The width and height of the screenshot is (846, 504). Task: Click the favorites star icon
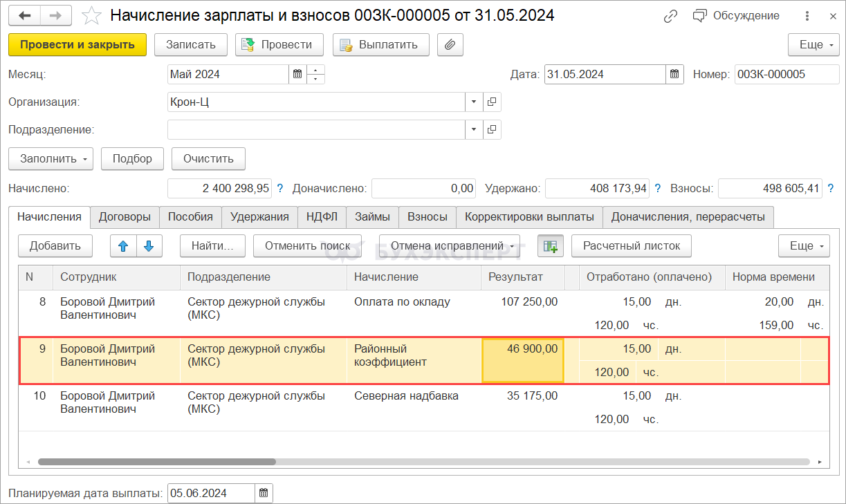coord(93,15)
